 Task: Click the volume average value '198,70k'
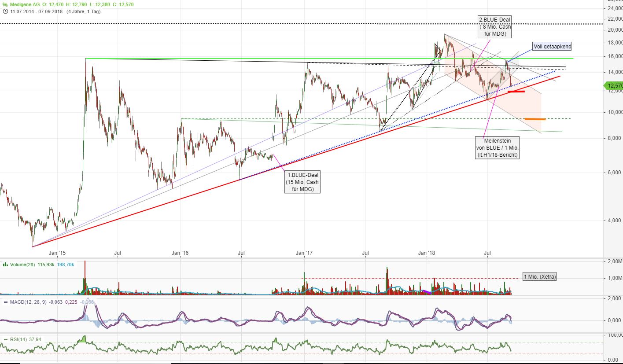[x=66, y=265]
